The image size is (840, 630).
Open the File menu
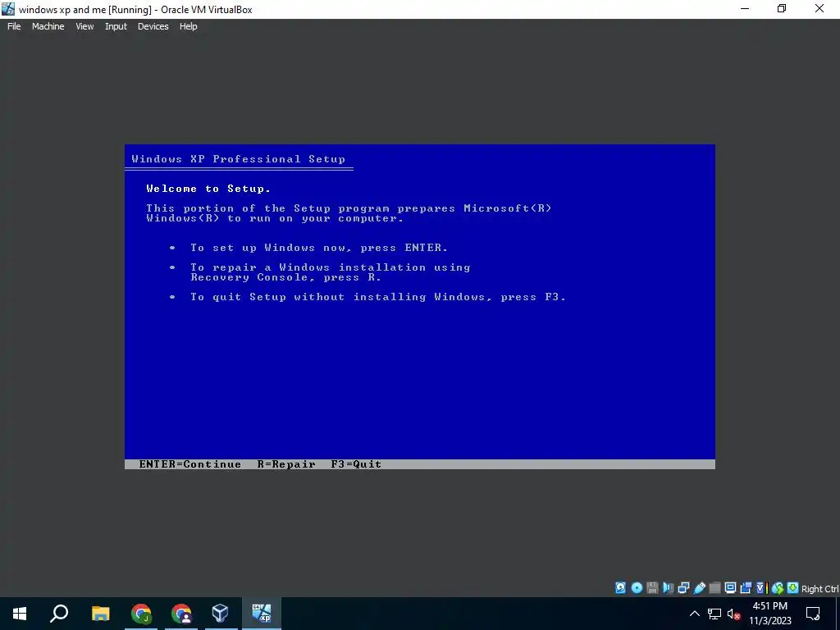coord(14,26)
